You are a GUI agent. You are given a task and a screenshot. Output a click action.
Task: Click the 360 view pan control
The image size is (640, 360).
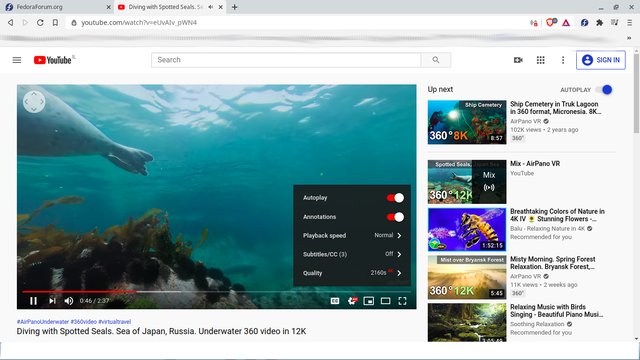(34, 102)
